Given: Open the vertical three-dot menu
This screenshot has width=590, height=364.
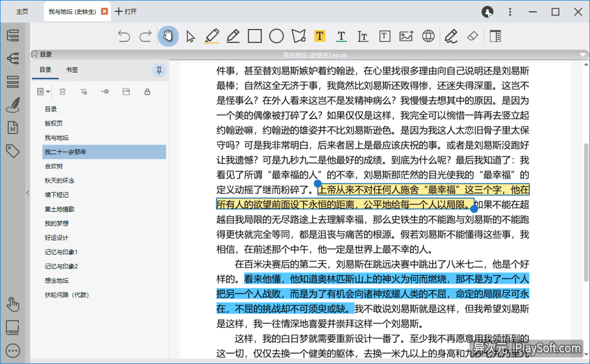Looking at the screenshot, I should pos(510,12).
